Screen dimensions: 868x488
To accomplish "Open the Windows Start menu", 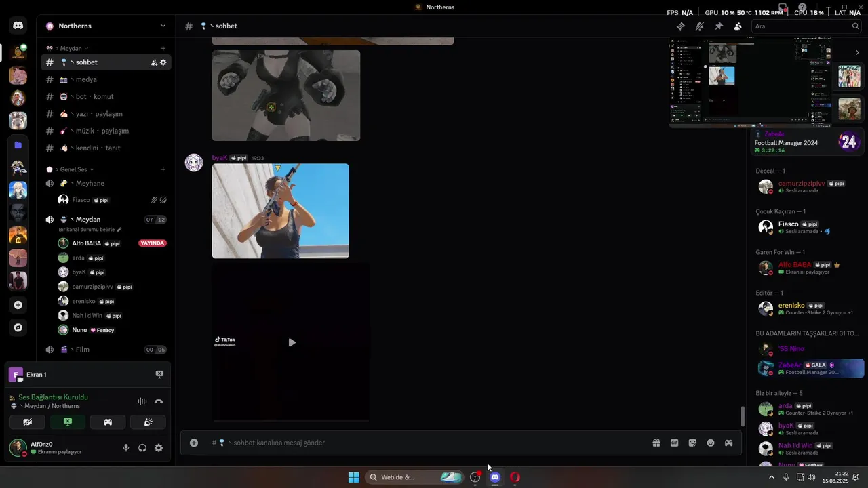I will coord(353,477).
